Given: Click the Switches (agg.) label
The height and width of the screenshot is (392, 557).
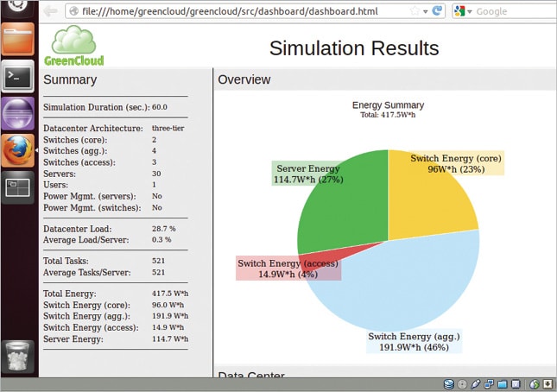Looking at the screenshot, I should click(75, 151).
